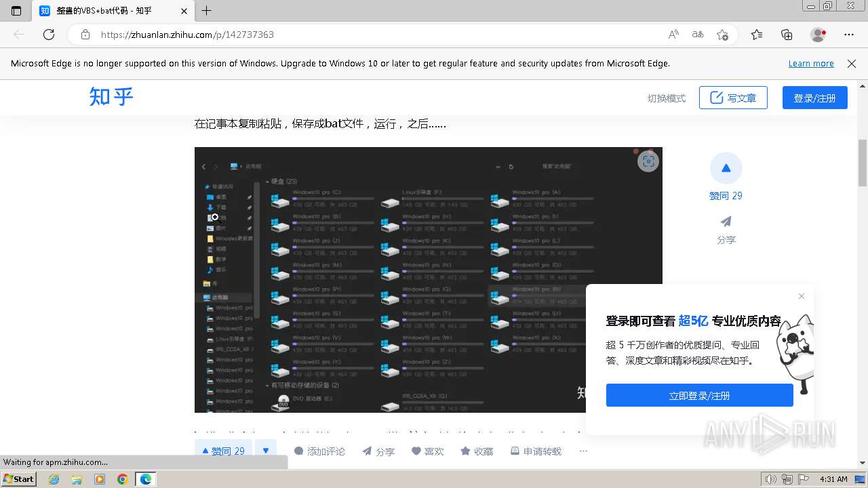View site information lock icon
Screen dimensions: 868x488
(85, 35)
